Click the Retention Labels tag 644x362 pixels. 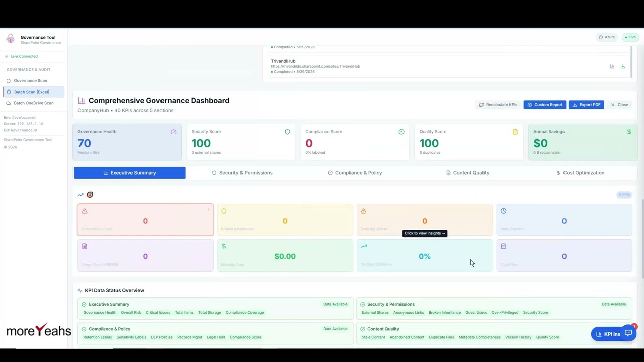97,337
